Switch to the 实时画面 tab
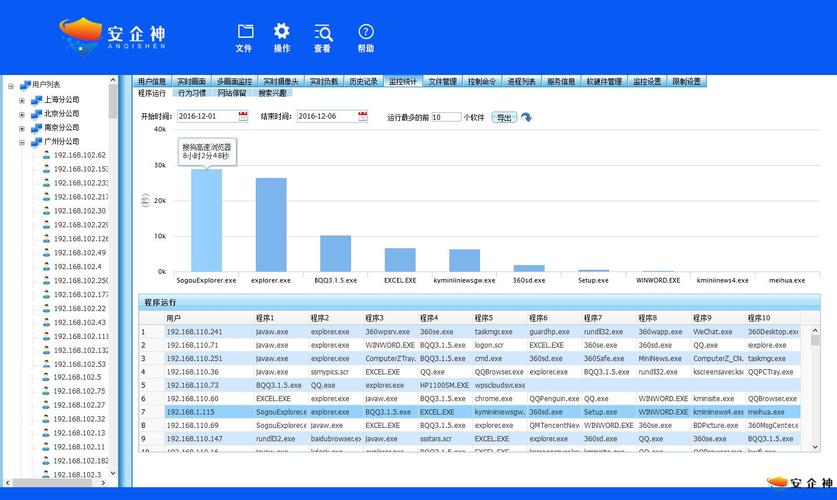Viewport: 837px width, 500px height. point(191,81)
